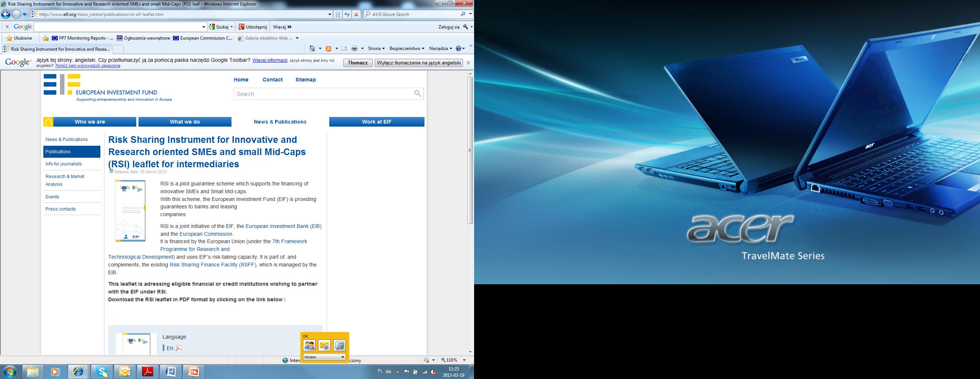Open the PDF icon next to EN
Screen dimensions: 980x379
[x=179, y=348]
